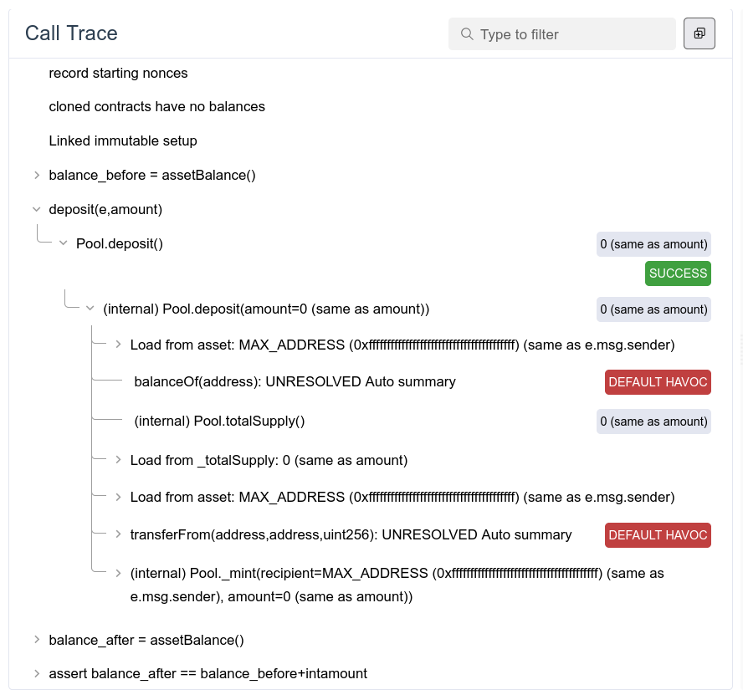This screenshot has width=743, height=700.
Task: Expand the balance_after = assetBalance() node
Action: click(37, 639)
